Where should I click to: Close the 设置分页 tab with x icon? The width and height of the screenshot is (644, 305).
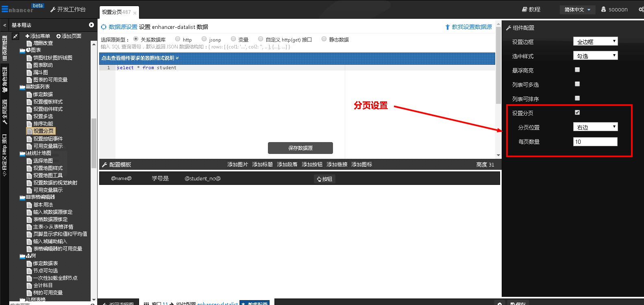[135, 13]
